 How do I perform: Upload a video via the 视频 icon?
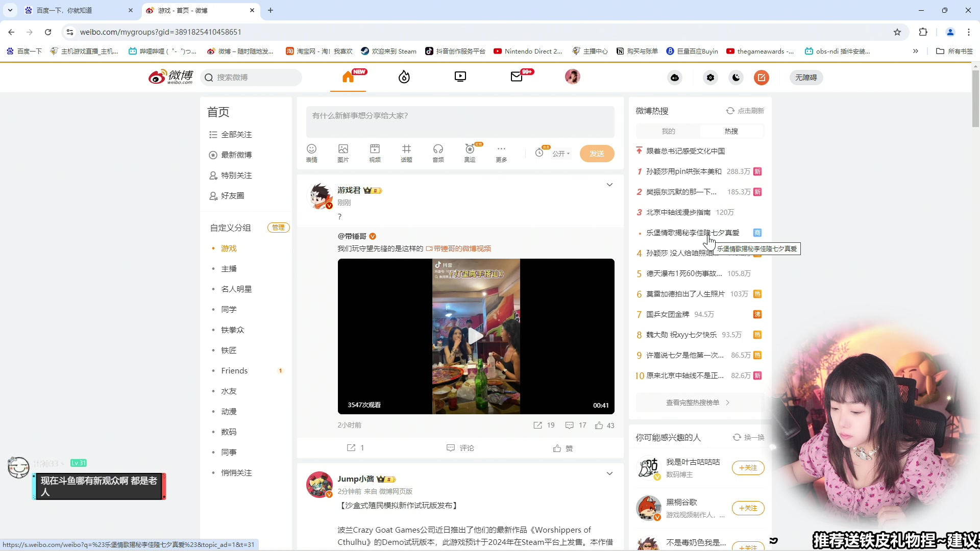pos(375,153)
